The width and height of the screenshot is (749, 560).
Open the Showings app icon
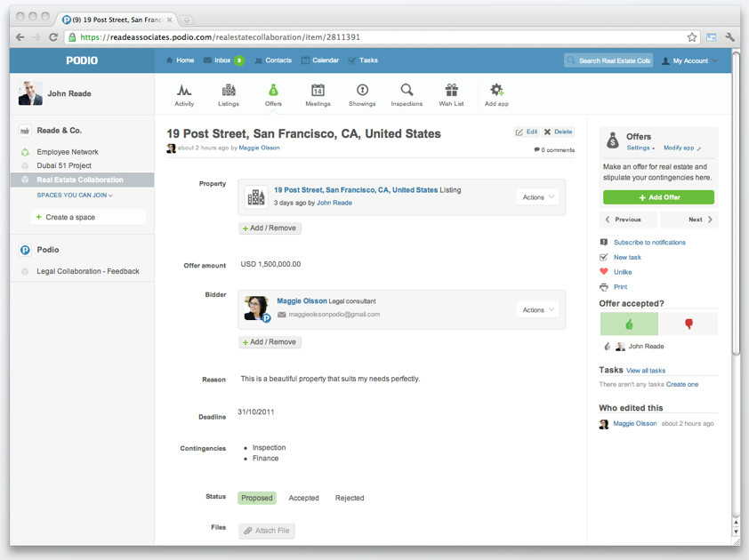pos(362,91)
